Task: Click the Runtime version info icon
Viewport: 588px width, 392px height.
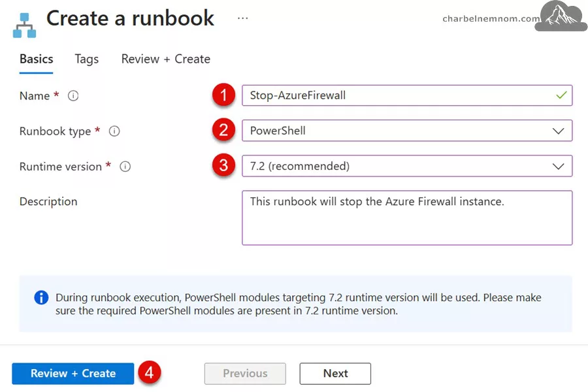Action: (x=125, y=166)
